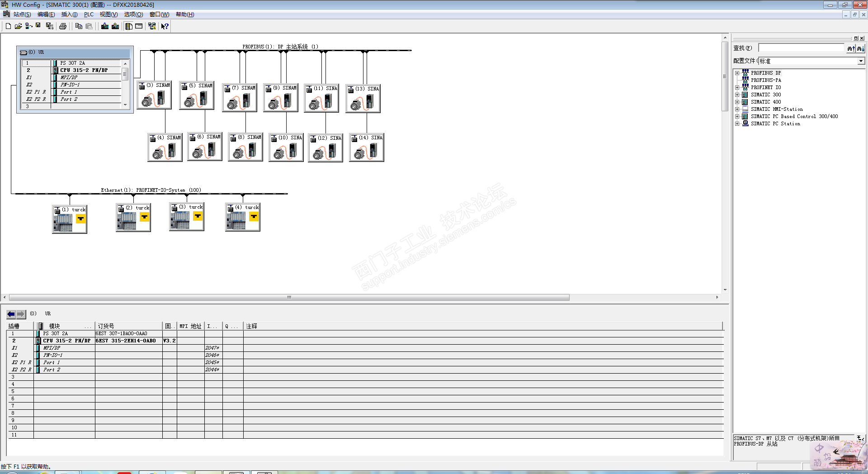Click the back arrow above the module table
This screenshot has height=474, width=868.
tap(11, 314)
